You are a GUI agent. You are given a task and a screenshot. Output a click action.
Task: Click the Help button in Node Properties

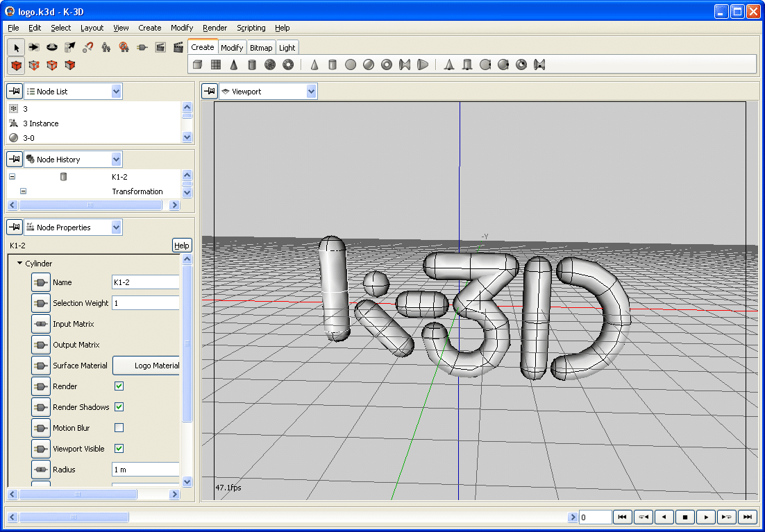click(182, 246)
